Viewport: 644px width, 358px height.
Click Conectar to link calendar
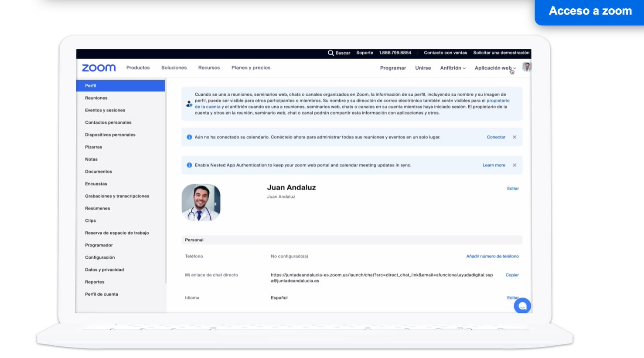point(496,137)
